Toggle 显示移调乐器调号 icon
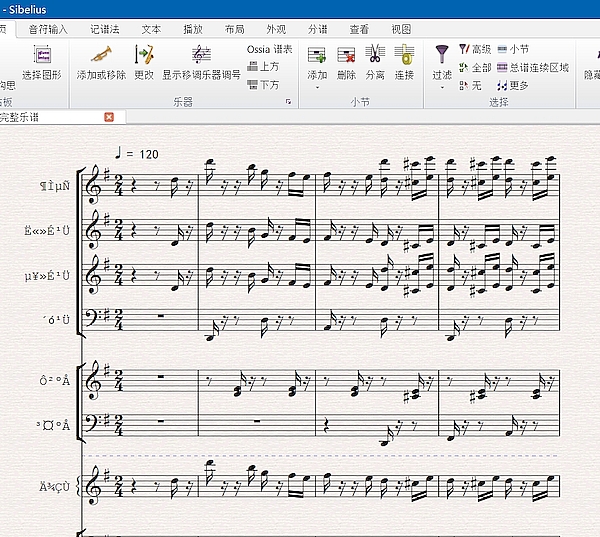Viewport: 600px width, 537px height. click(x=201, y=55)
